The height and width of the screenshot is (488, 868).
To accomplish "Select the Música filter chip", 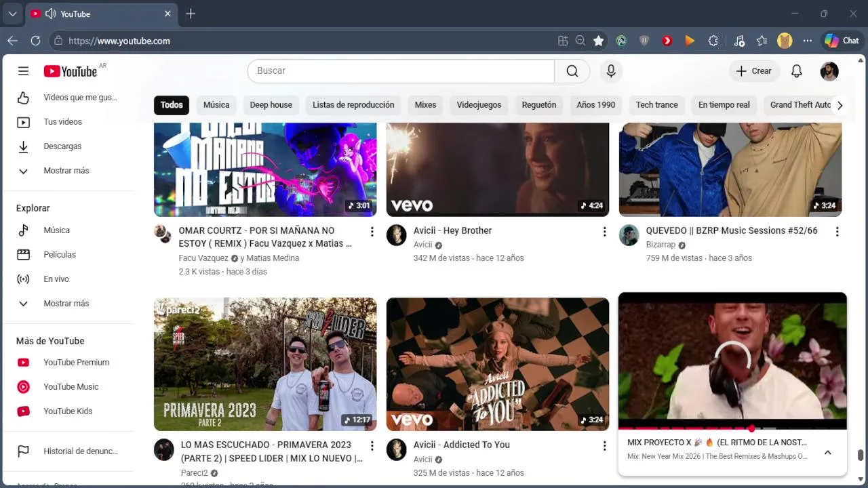I will click(x=216, y=105).
